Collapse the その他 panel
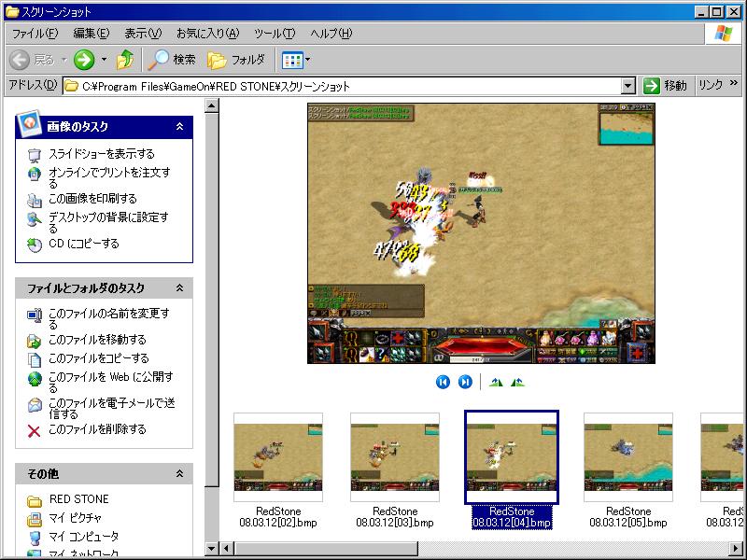The height and width of the screenshot is (560, 747). pos(179,475)
